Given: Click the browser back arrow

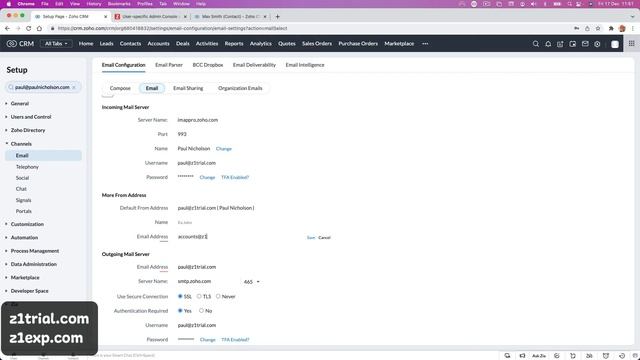Looking at the screenshot, I should [7, 28].
